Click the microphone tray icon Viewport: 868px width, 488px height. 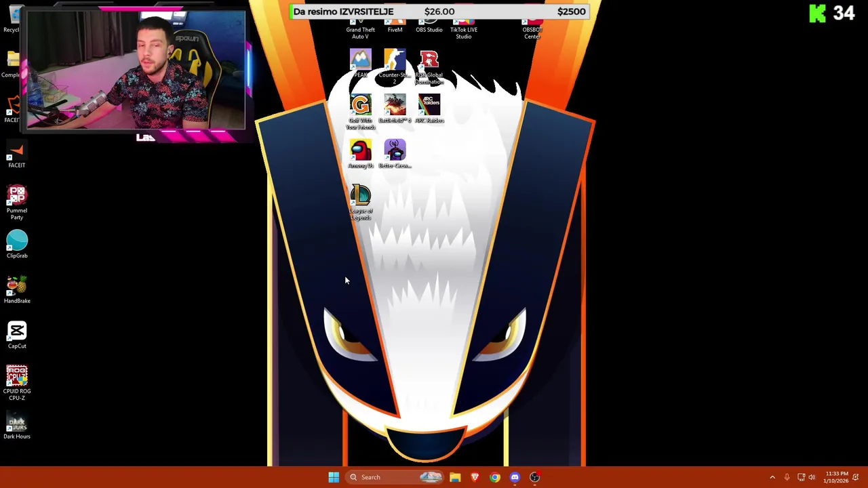tap(787, 477)
